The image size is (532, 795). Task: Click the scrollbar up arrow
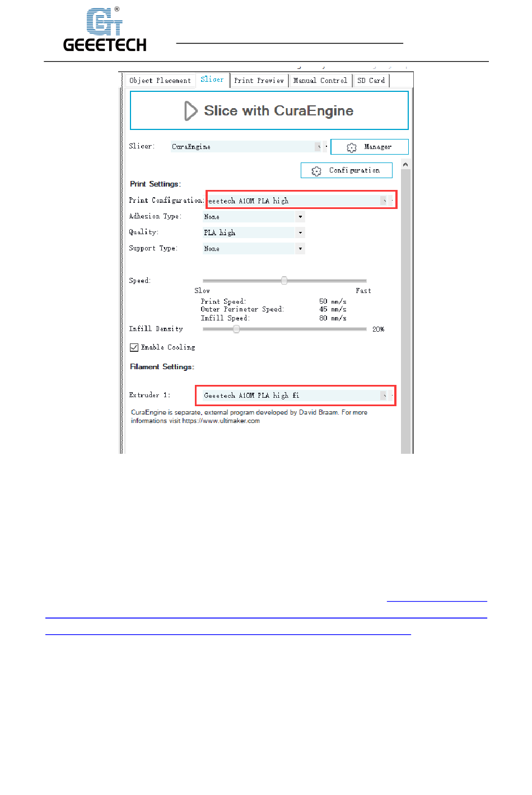(405, 165)
